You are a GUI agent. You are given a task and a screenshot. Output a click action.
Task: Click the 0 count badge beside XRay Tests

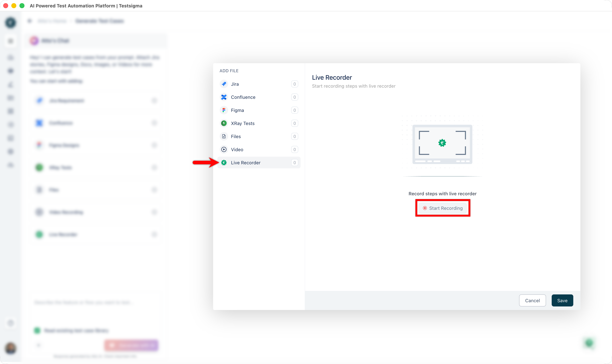tap(295, 123)
